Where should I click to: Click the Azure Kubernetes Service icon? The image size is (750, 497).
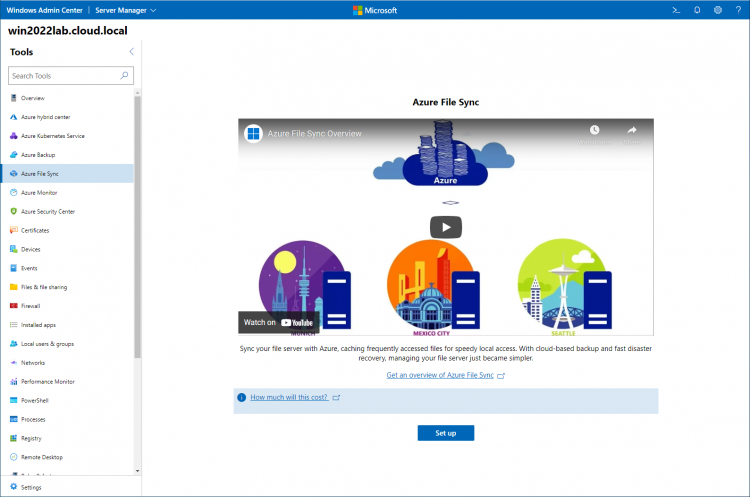click(13, 136)
